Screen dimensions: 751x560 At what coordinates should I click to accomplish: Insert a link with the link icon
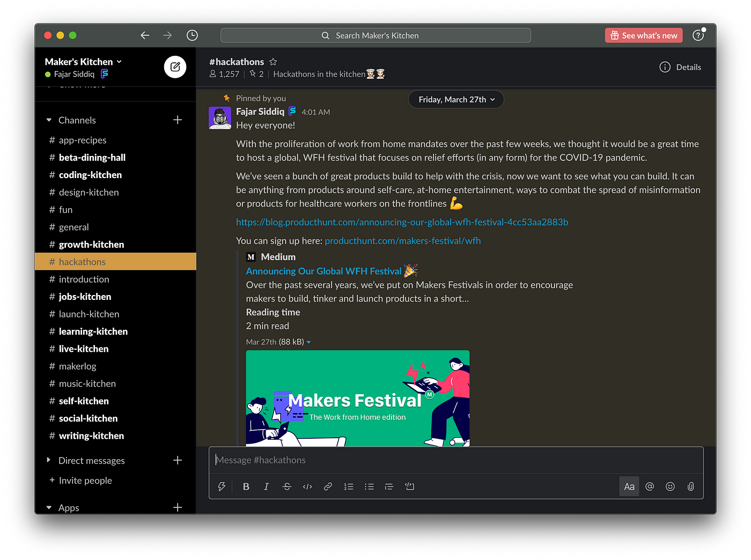coord(328,487)
